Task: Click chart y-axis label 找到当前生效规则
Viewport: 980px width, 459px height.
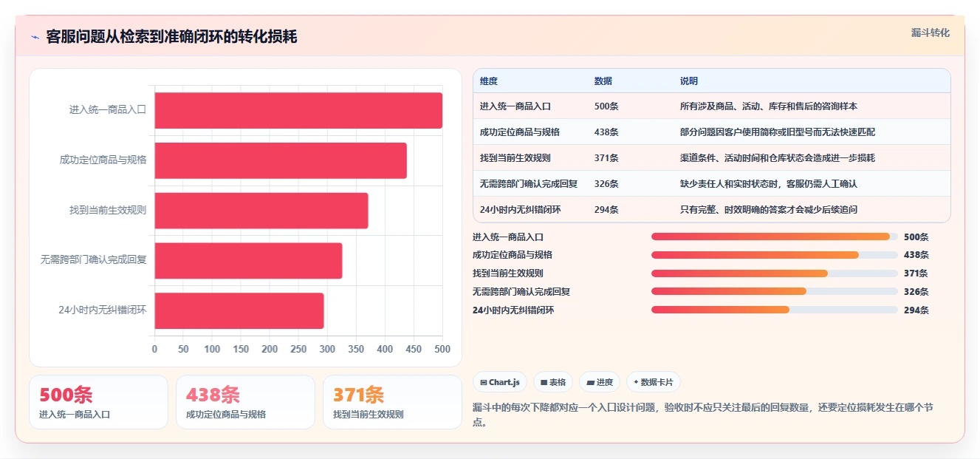Action: [108, 210]
